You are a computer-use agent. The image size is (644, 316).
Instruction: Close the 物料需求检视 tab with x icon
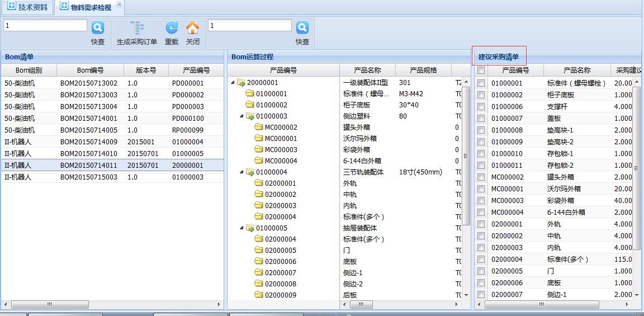click(119, 4)
